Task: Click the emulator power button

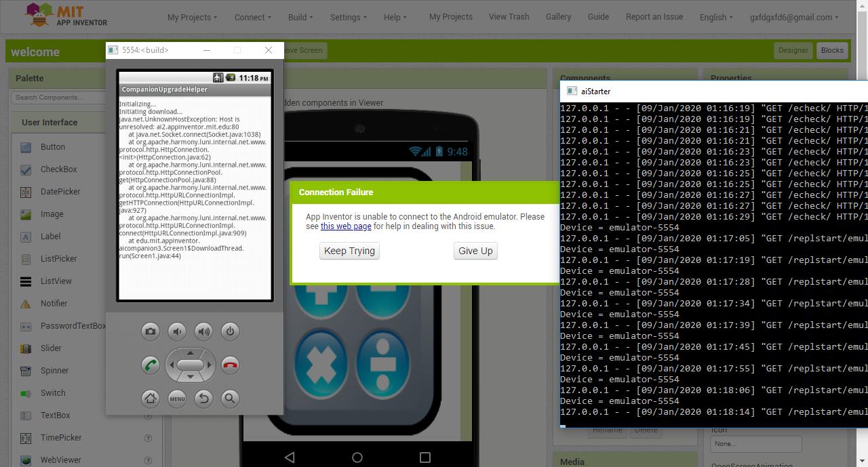Action: coord(230,331)
